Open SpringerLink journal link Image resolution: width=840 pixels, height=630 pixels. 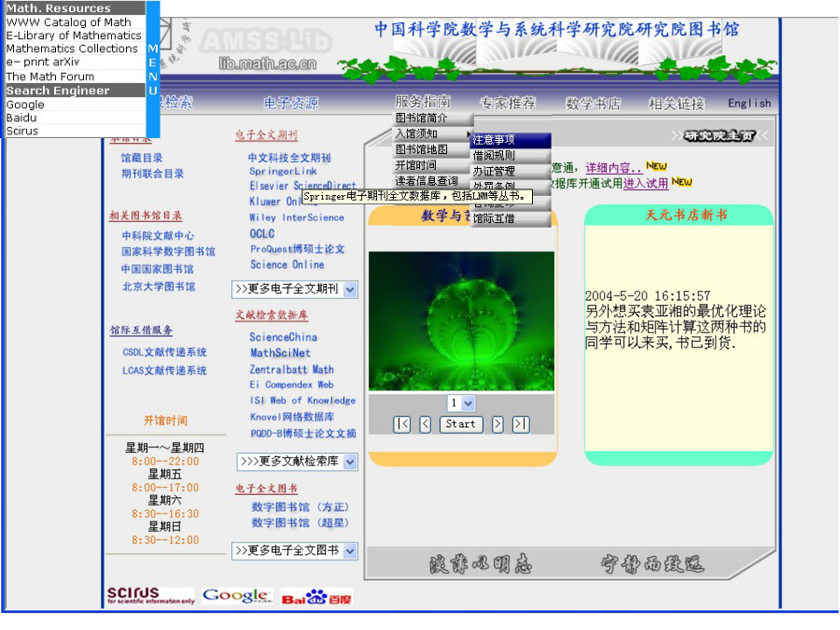(x=284, y=172)
